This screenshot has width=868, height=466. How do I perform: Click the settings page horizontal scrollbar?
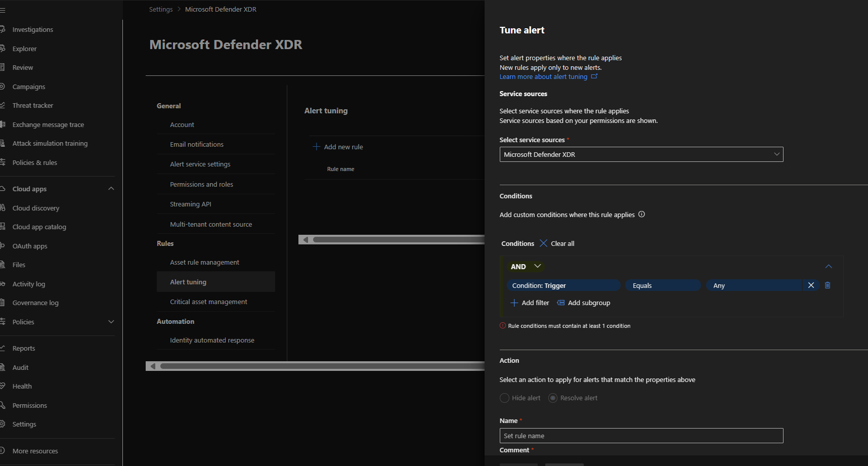322,366
